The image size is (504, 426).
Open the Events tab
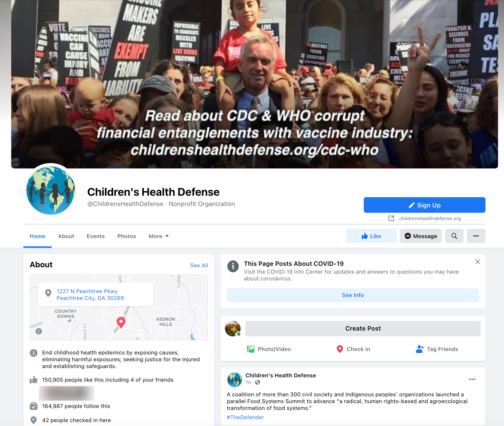pos(96,236)
